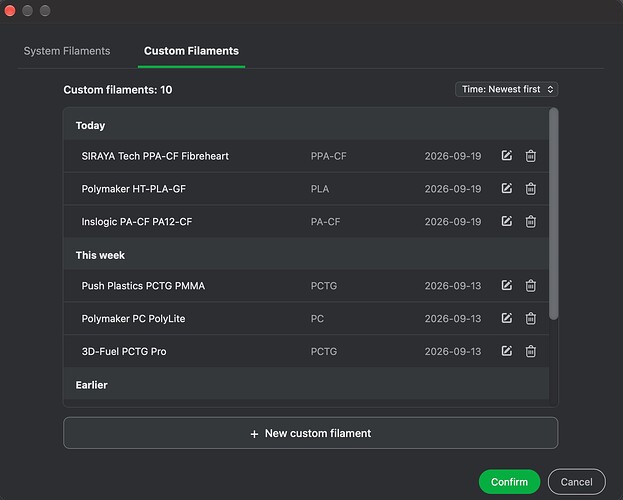
Task: Delete Polymaker HT-PLA-GF filament
Action: pyautogui.click(x=530, y=189)
